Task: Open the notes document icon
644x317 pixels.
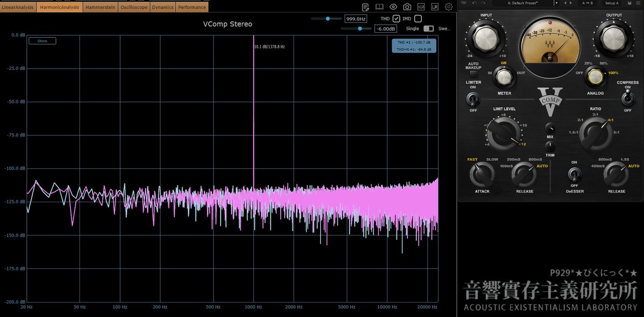Action: coord(365,7)
